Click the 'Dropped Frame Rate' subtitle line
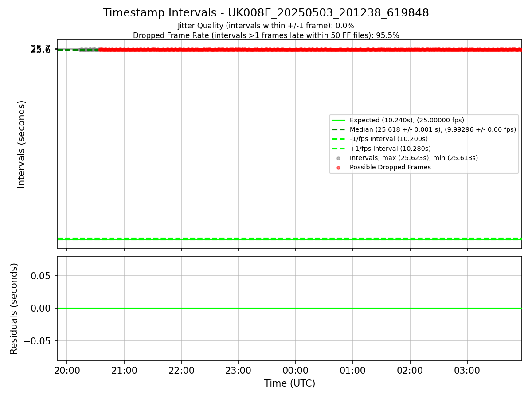 pyautogui.click(x=266, y=35)
